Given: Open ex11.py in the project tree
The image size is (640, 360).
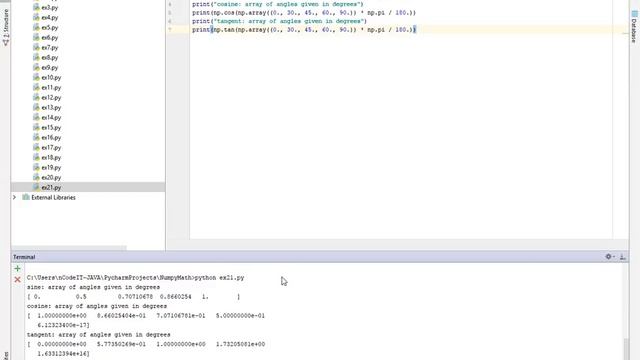Looking at the screenshot, I should click(x=51, y=88).
